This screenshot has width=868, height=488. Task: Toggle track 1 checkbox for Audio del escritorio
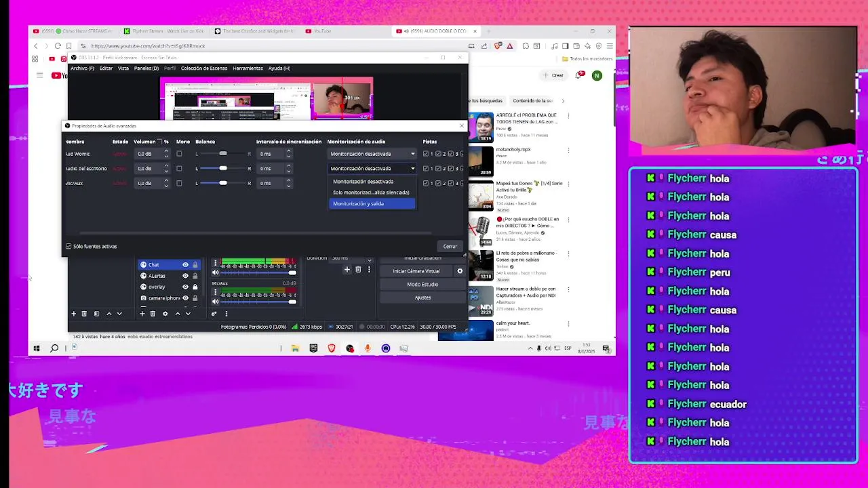pyautogui.click(x=426, y=168)
